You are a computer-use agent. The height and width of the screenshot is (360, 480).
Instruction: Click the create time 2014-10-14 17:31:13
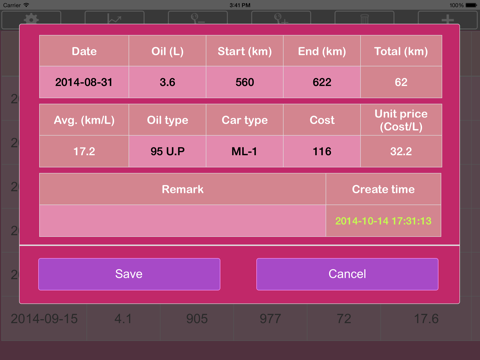click(x=383, y=221)
